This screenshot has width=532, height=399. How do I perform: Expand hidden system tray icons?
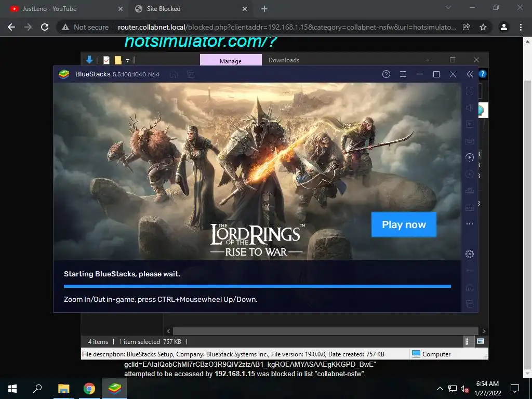tap(440, 389)
